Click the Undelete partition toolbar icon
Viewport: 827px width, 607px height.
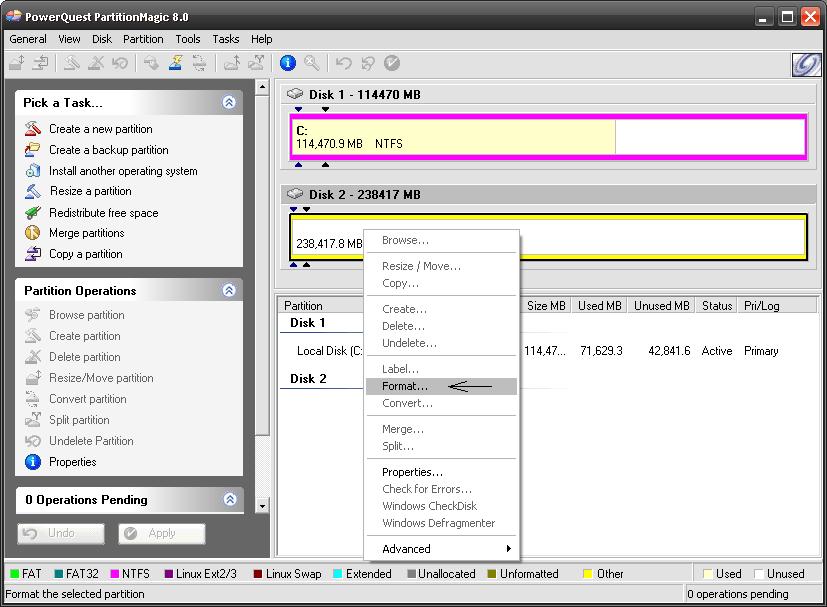pos(120,63)
